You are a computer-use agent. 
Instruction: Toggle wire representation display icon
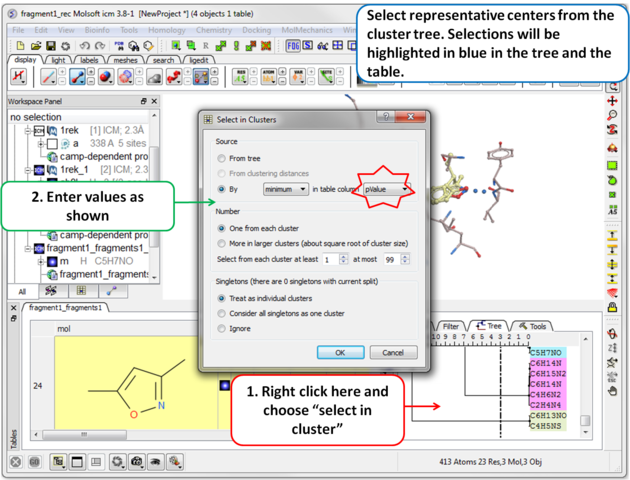click(x=48, y=77)
